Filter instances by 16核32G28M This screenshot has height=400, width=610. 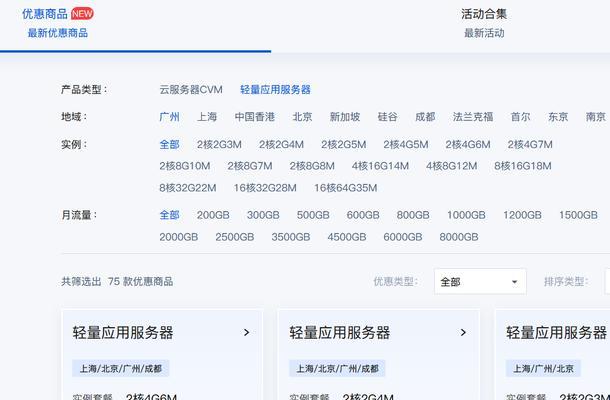point(265,188)
